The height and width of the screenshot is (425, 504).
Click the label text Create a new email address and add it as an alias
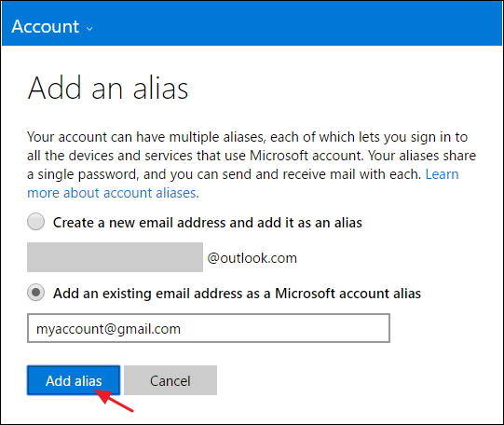(x=208, y=223)
